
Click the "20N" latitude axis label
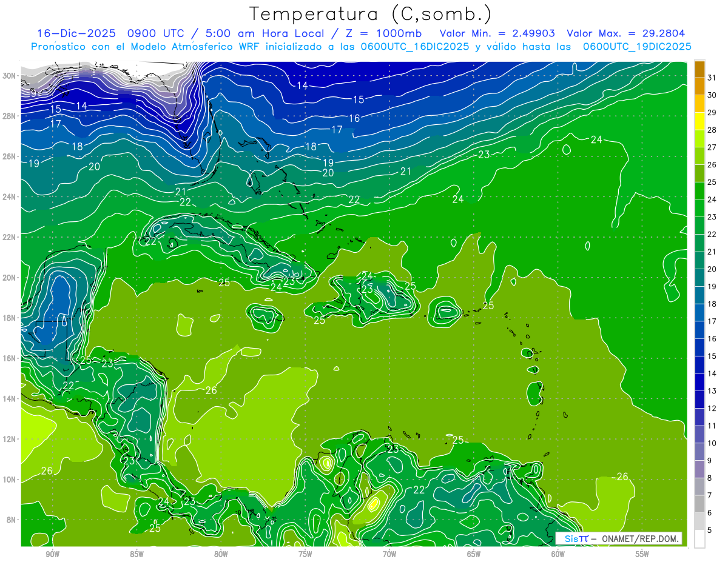pyautogui.click(x=9, y=278)
